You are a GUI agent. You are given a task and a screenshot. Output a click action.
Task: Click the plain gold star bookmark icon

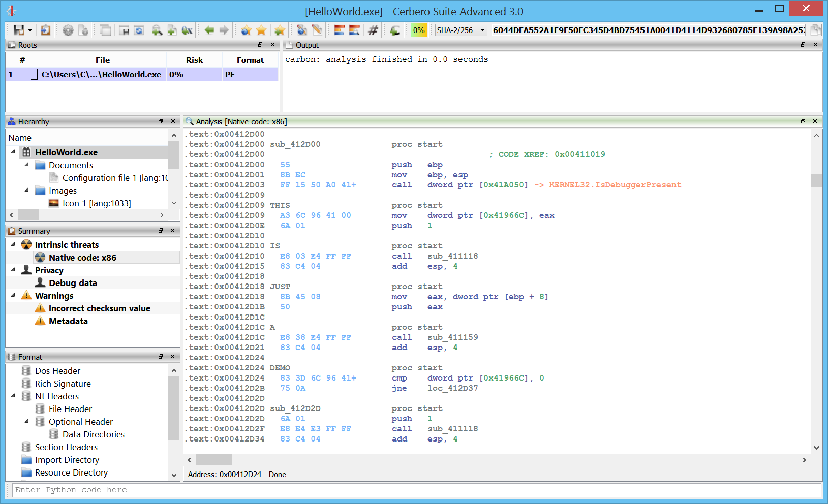[262, 30]
